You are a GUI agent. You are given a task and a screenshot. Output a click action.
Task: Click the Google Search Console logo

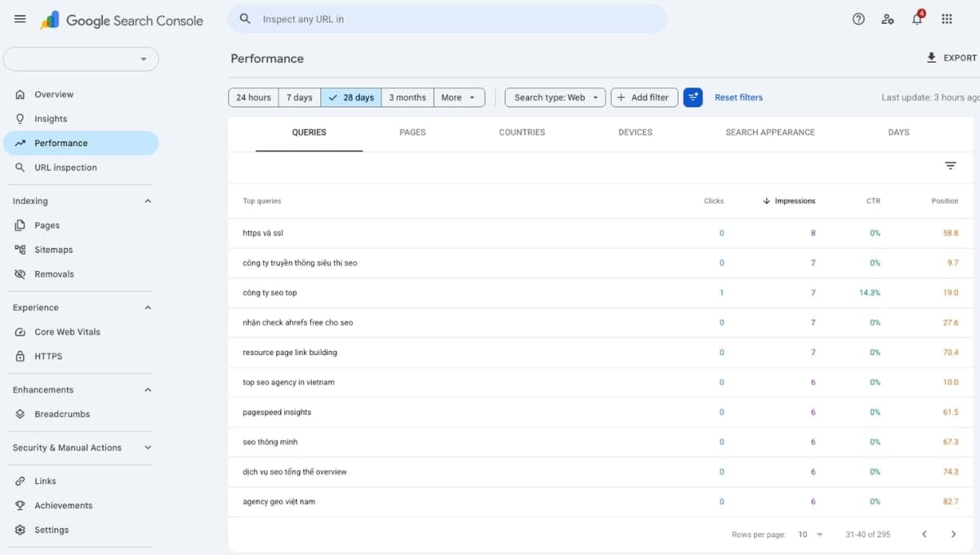click(122, 20)
